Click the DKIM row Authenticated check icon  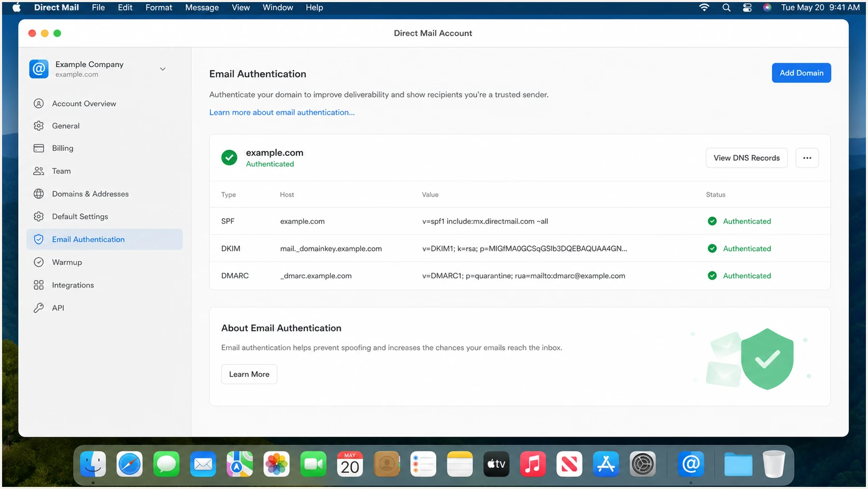712,248
